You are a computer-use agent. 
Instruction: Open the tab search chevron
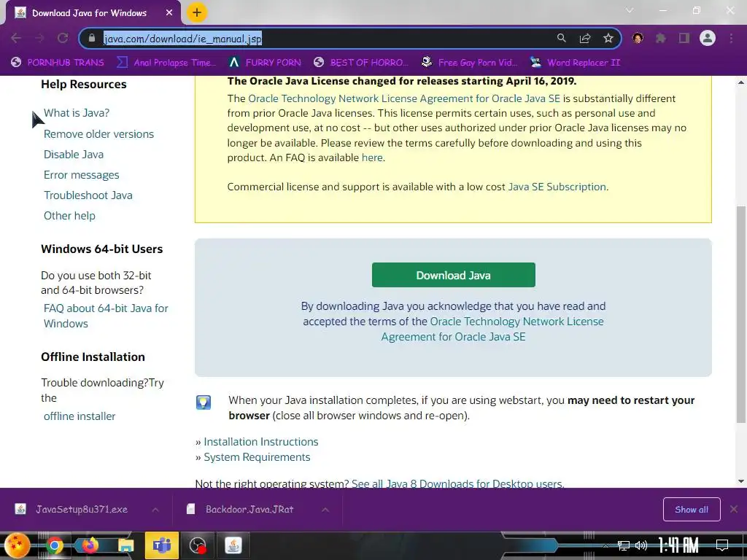[x=630, y=10]
